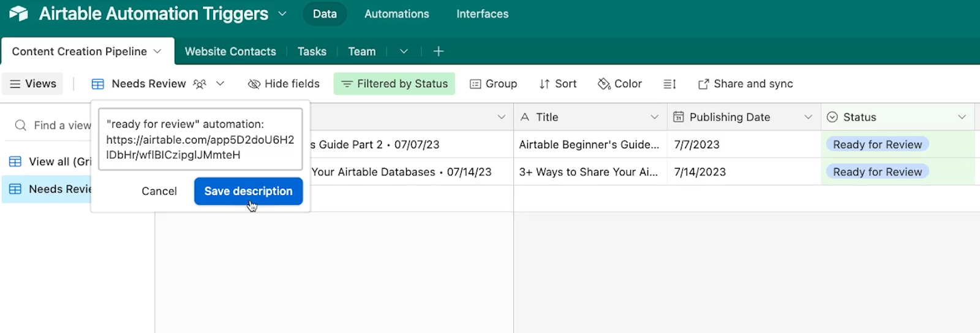Click the 'Your Airtable Databases • 07/14/23' cell

tap(412, 172)
